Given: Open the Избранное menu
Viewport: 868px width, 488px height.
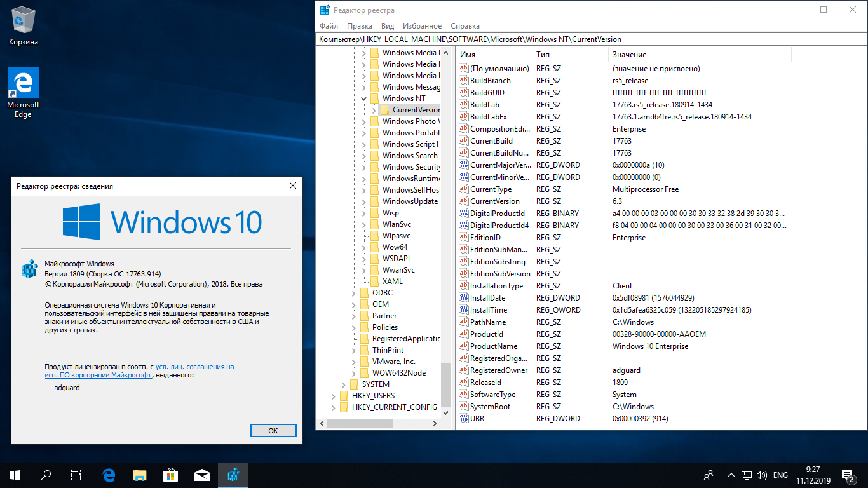Looking at the screenshot, I should [422, 26].
